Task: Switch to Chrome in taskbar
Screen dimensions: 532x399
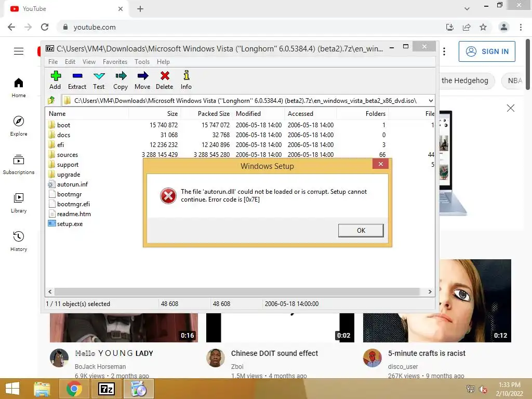Action: (x=74, y=389)
